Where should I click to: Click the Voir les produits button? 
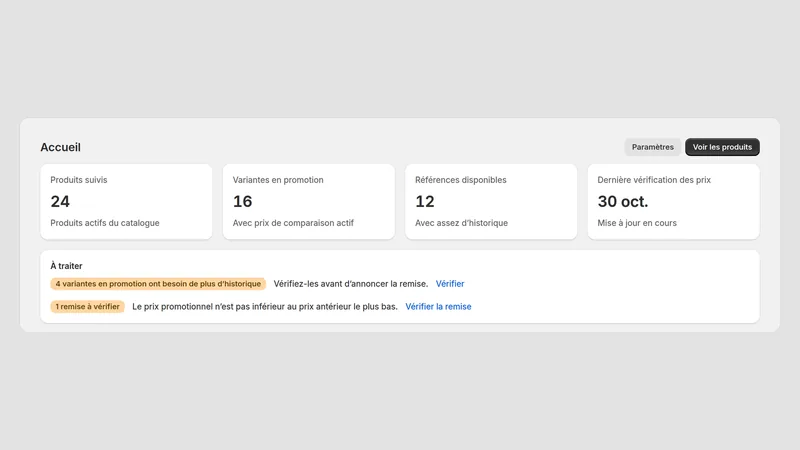point(722,147)
